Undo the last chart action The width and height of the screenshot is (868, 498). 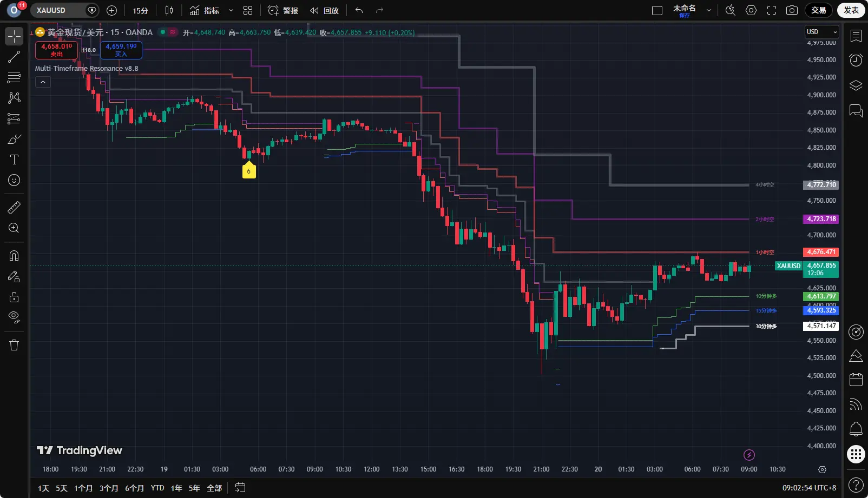tap(359, 10)
